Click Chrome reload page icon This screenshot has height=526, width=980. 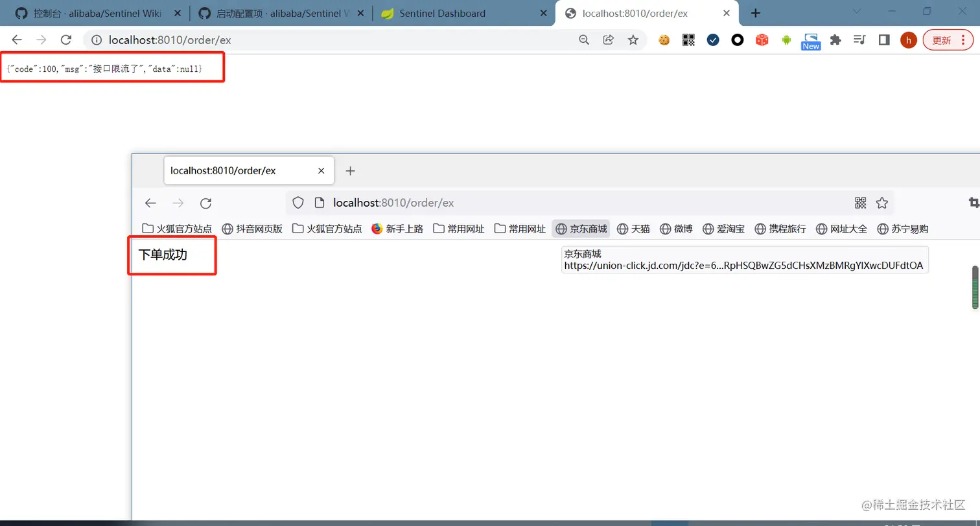[65, 40]
